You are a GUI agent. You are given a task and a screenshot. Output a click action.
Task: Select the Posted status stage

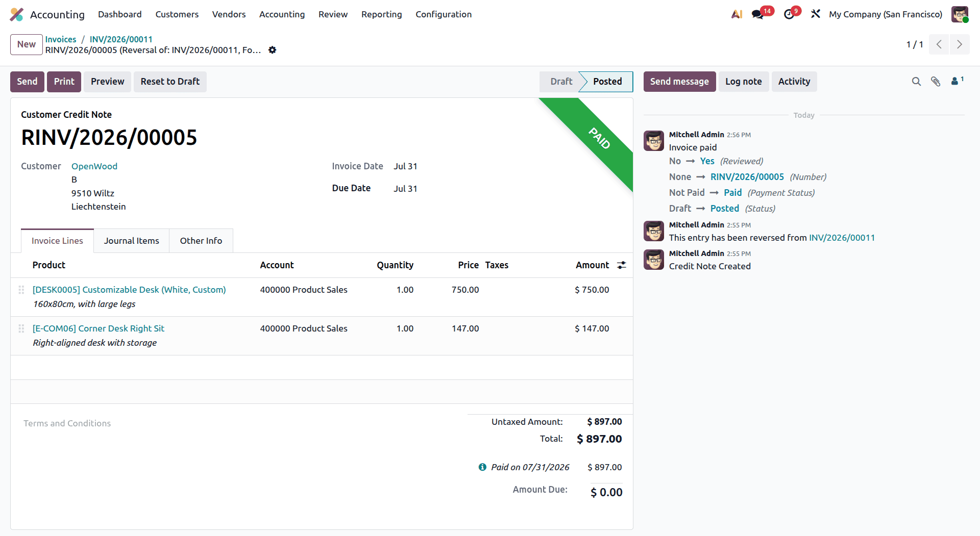[607, 82]
